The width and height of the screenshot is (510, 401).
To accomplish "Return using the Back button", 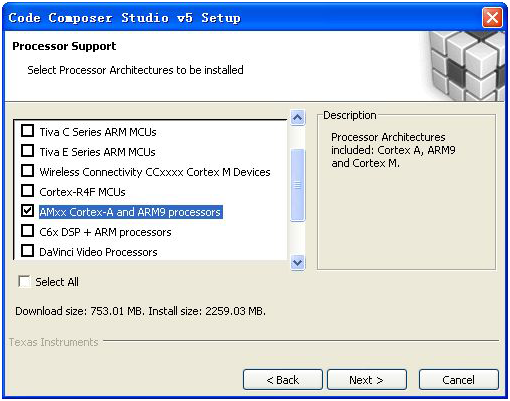I will click(x=283, y=379).
